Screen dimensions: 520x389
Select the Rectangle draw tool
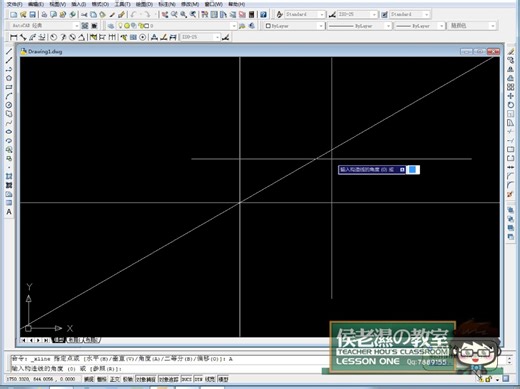(x=9, y=87)
